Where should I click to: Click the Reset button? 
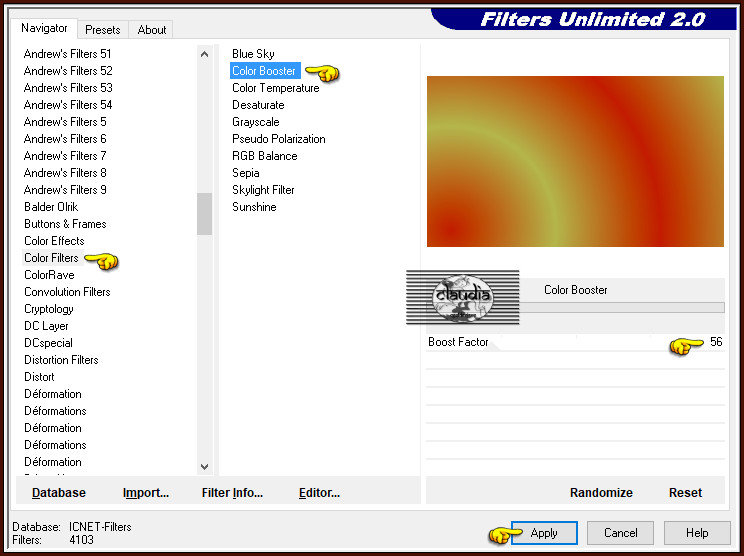click(685, 493)
